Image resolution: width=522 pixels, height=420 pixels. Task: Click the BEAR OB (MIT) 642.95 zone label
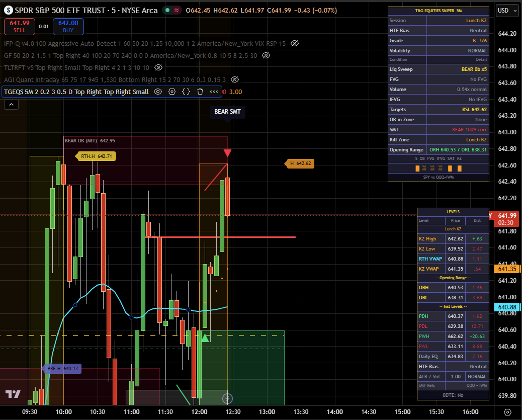pyautogui.click(x=90, y=140)
